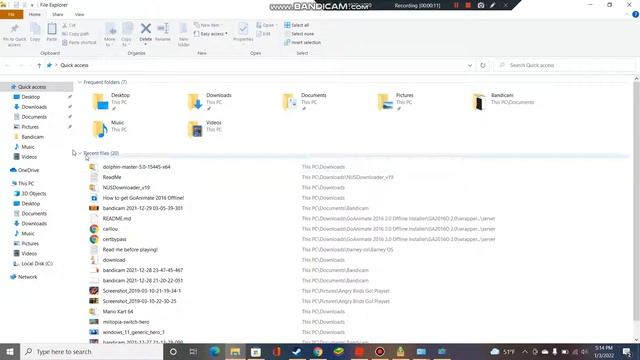
Task: Select the NUSDownloader_v19 file
Action: pos(126,188)
